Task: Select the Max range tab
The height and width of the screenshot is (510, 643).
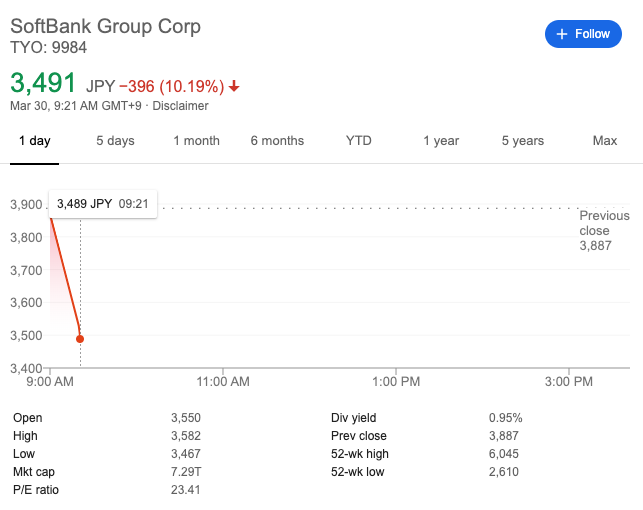Action: tap(604, 141)
